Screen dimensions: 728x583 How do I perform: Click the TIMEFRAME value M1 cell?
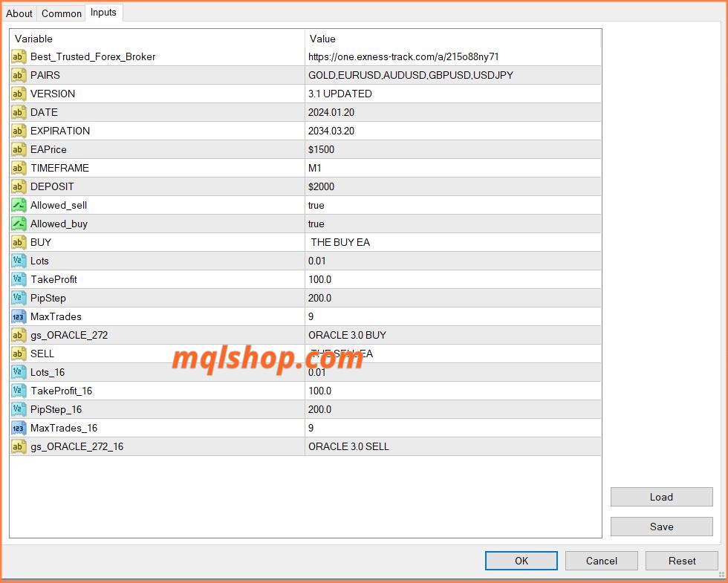315,168
